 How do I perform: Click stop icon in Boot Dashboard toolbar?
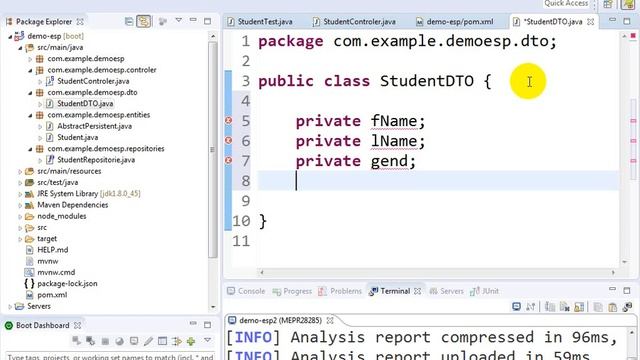pyautogui.click(x=105, y=341)
